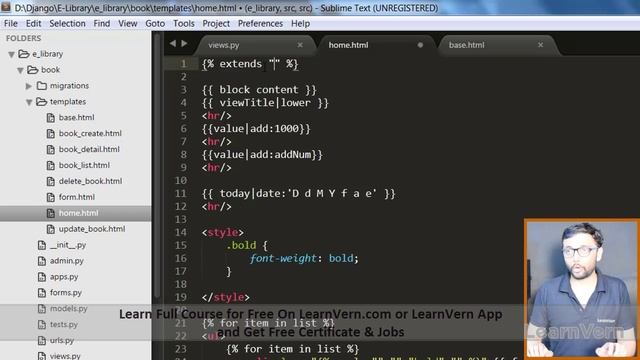Open apps.py from the sidebar
This screenshot has height=360, width=640.
point(64,277)
